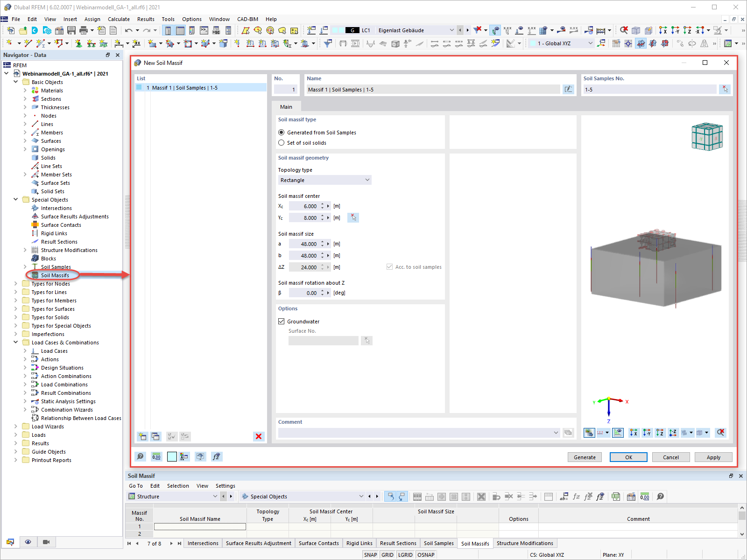Image resolution: width=747 pixels, height=560 pixels.
Task: Select Set of soil solids radio button
Action: pos(281,143)
